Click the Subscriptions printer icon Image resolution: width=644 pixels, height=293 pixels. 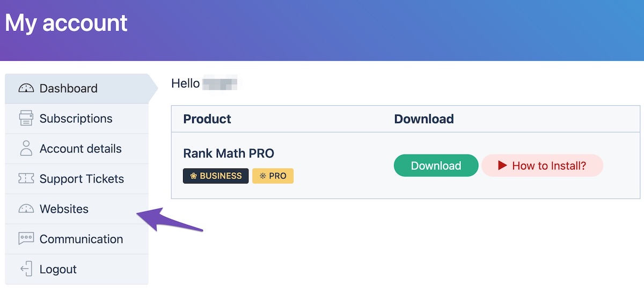[26, 119]
